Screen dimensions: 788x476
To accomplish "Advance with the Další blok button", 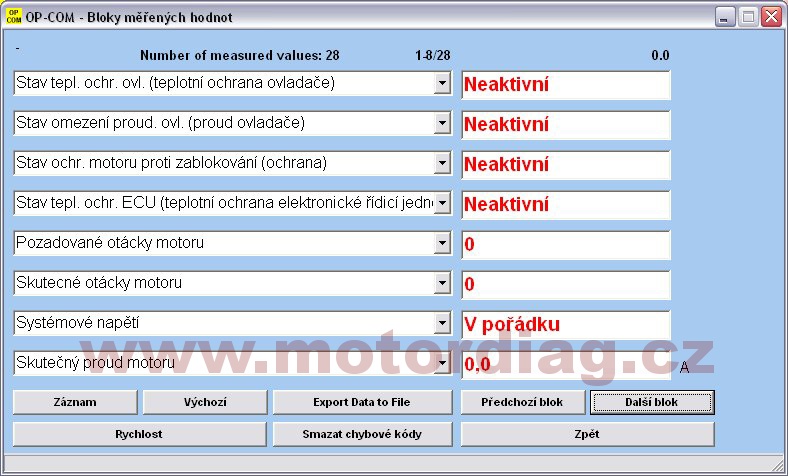I will pyautogui.click(x=652, y=402).
